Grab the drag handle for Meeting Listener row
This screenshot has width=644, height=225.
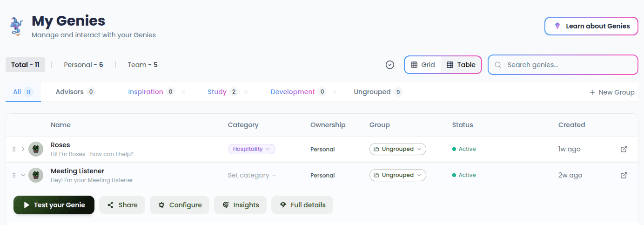pyautogui.click(x=14, y=175)
